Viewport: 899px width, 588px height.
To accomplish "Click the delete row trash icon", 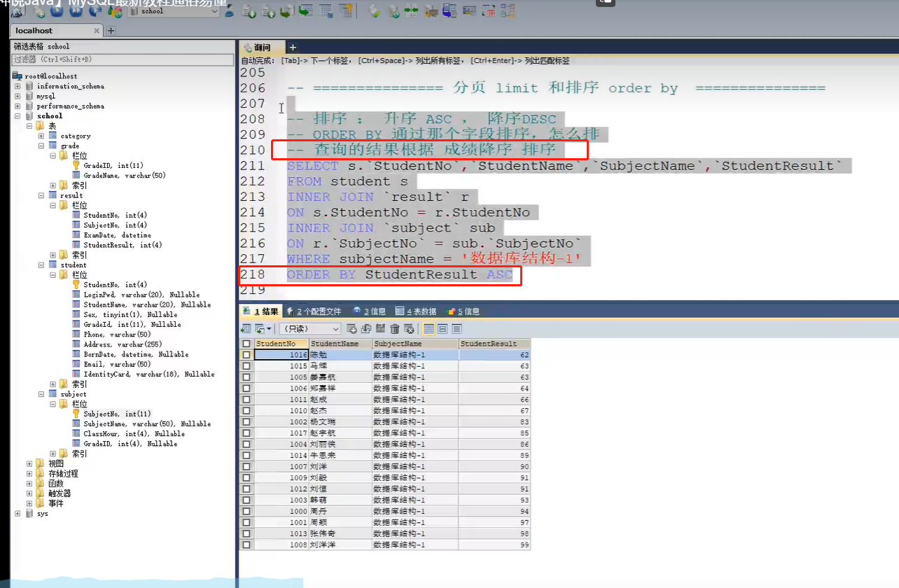I will [x=395, y=328].
